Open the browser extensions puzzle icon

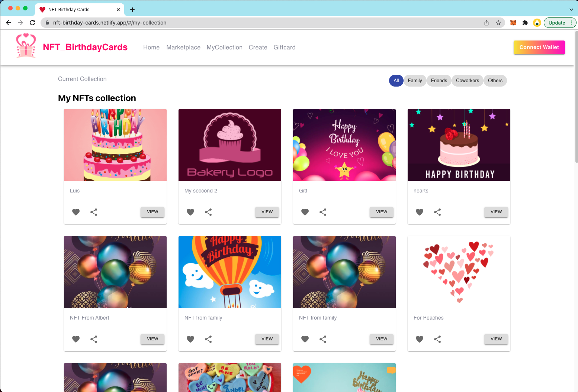click(x=525, y=23)
